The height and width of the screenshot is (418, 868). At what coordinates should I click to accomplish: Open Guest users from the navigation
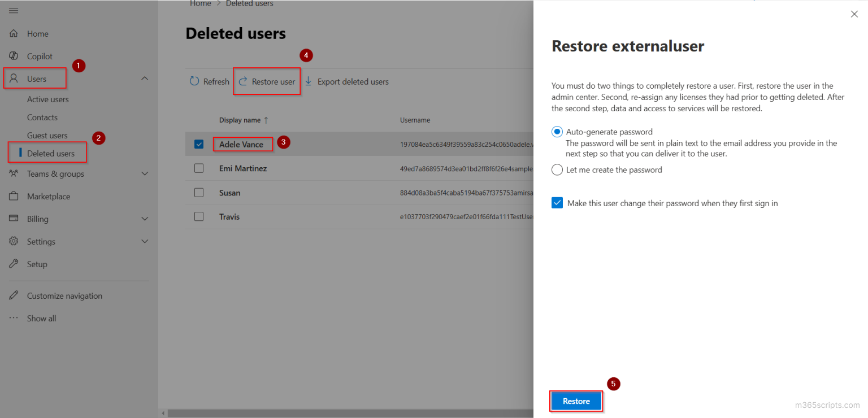(47, 135)
